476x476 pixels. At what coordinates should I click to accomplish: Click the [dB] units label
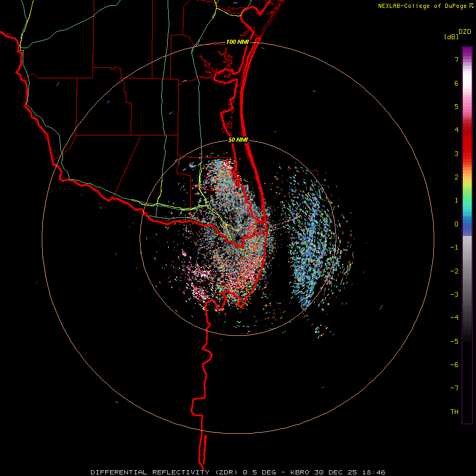click(452, 37)
